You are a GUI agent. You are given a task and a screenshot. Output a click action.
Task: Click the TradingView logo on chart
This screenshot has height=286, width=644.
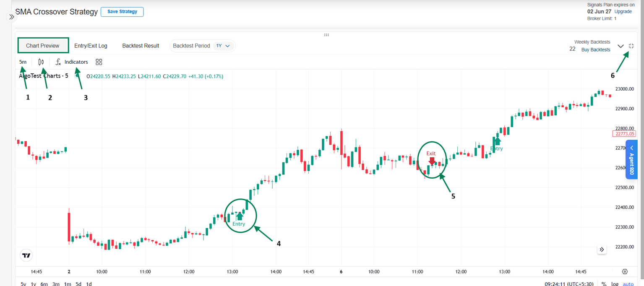[x=26, y=255]
